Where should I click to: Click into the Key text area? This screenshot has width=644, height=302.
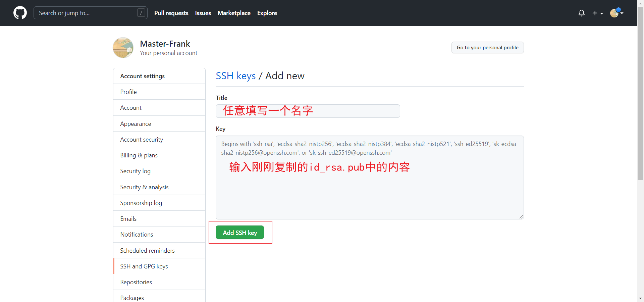(370, 178)
